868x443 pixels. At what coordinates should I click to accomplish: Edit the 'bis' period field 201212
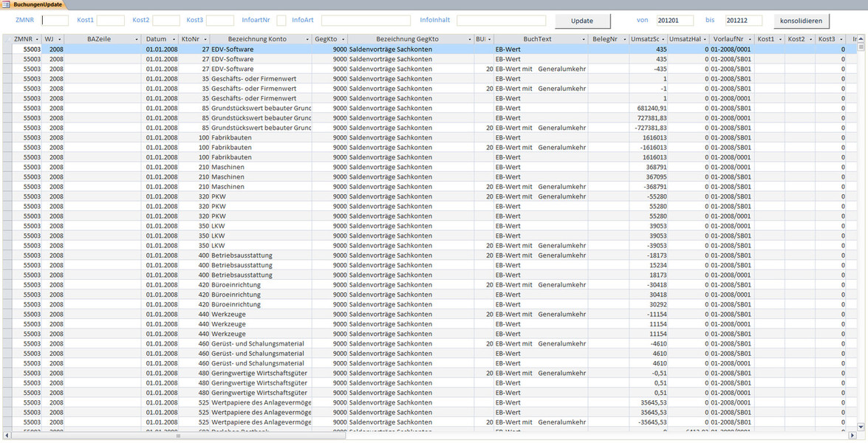[743, 21]
